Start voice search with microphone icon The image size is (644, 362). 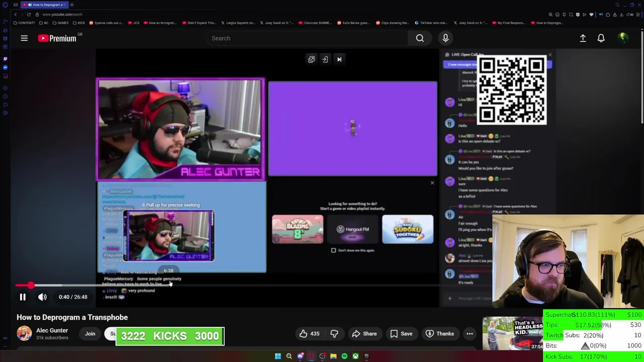(x=445, y=38)
